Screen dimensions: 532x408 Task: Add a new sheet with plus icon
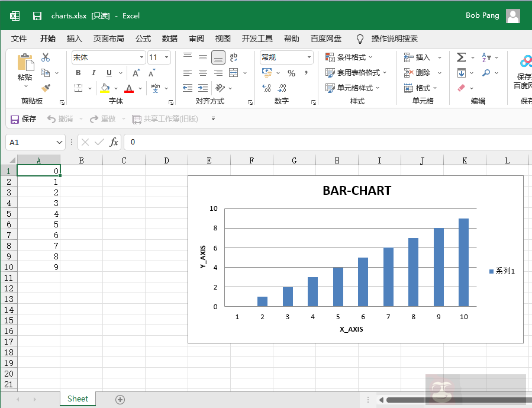[120, 399]
